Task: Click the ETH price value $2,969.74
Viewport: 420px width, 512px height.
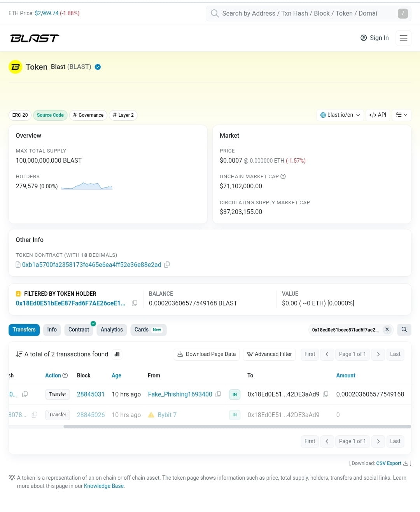Action: coord(47,13)
